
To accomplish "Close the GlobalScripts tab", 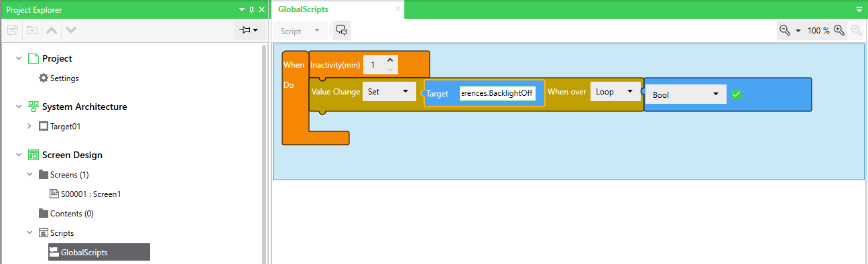I will pos(397,9).
